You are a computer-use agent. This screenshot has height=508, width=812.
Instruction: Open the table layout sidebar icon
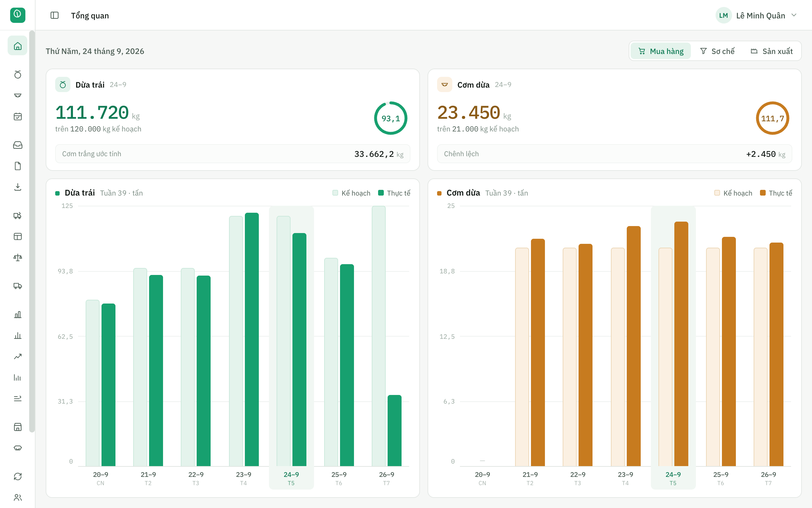tap(17, 237)
